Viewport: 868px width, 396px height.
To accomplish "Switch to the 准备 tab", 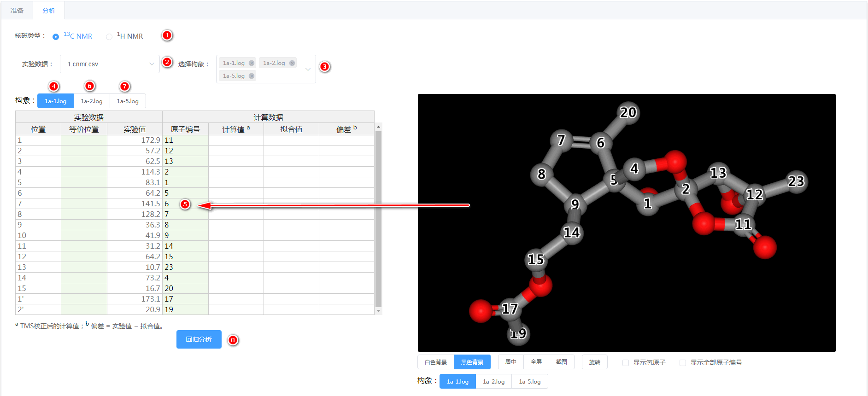I will 17,10.
